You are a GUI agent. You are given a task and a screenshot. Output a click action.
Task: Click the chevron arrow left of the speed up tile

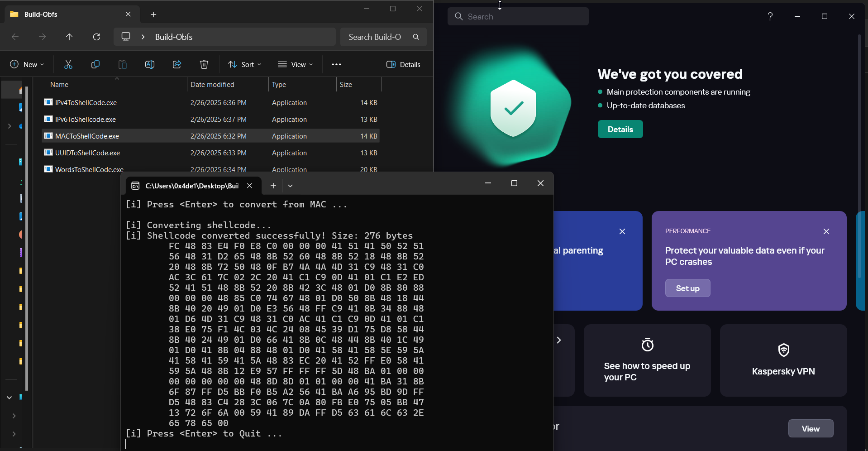559,340
